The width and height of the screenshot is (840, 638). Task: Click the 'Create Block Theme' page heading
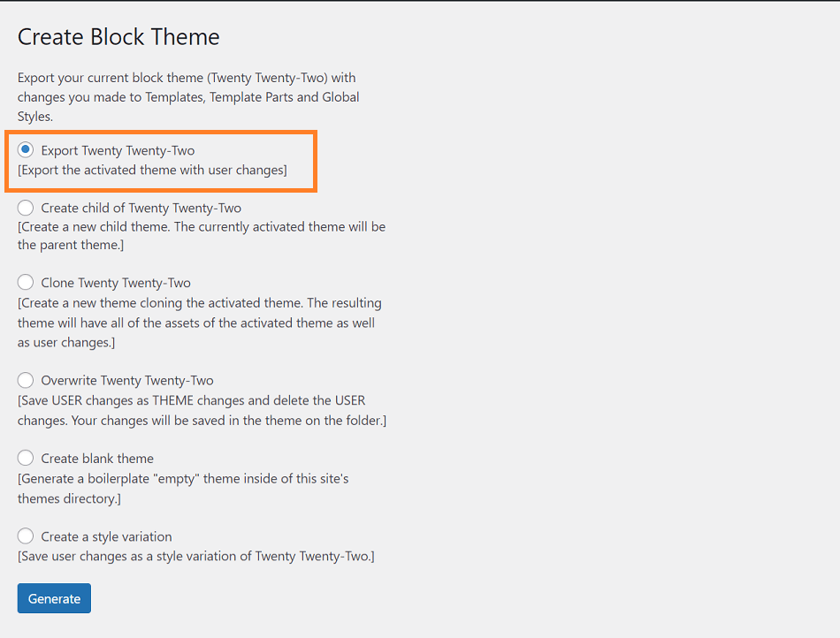coord(118,37)
